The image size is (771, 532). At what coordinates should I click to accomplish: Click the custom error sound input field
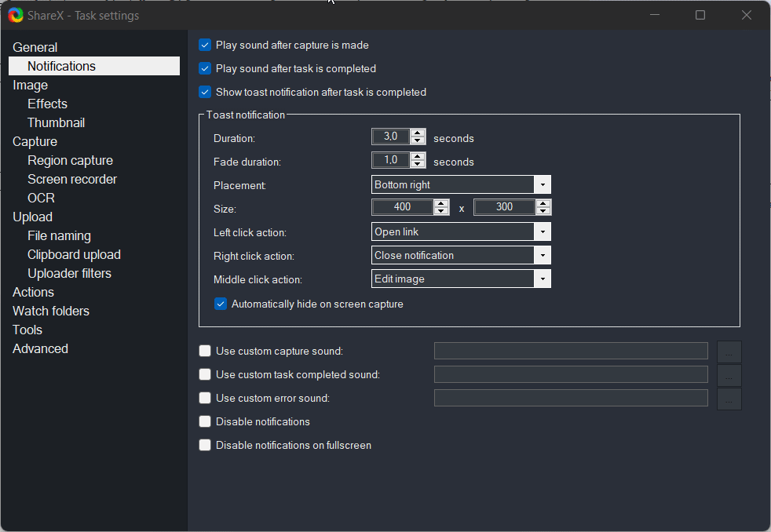click(571, 398)
